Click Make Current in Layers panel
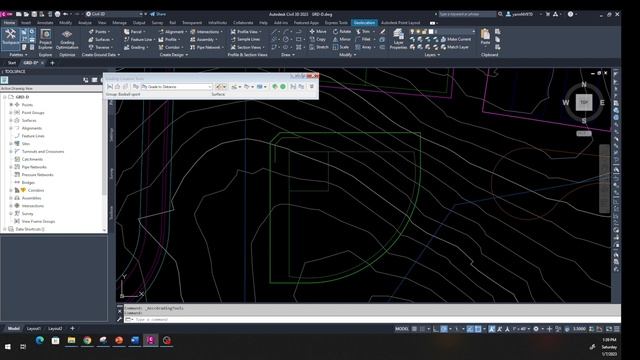This screenshot has height=360, width=640. [x=456, y=39]
